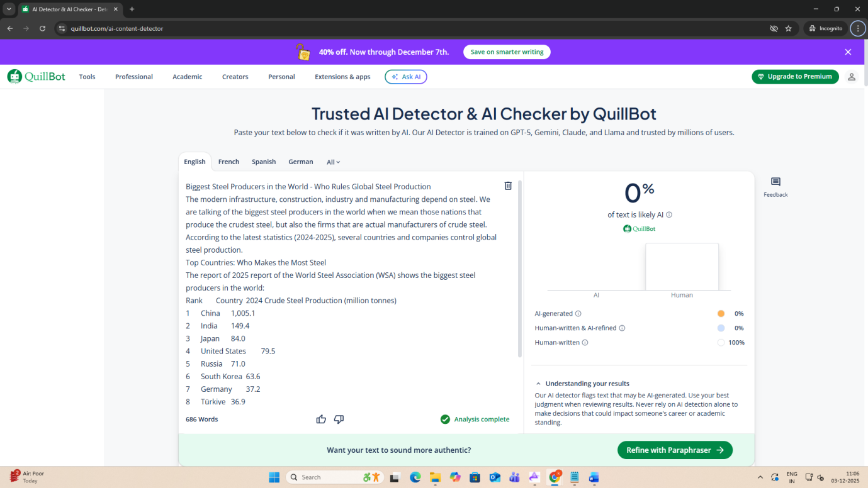This screenshot has width=868, height=488.
Task: Click the thumbs up feedback icon
Action: point(321,419)
